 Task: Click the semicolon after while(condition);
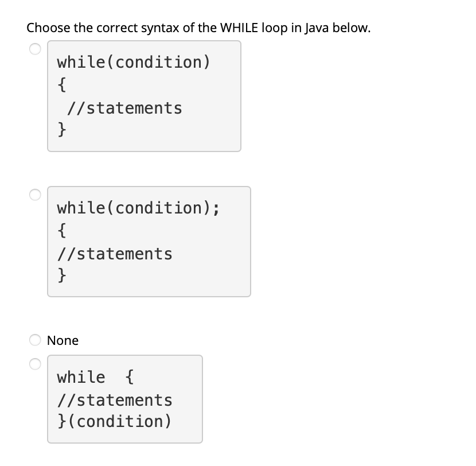coord(219,208)
